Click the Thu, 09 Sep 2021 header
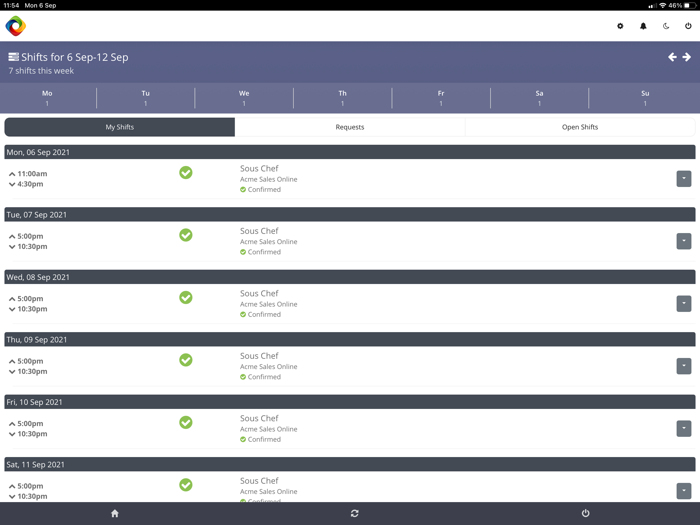The height and width of the screenshot is (525, 700). pyautogui.click(x=350, y=340)
